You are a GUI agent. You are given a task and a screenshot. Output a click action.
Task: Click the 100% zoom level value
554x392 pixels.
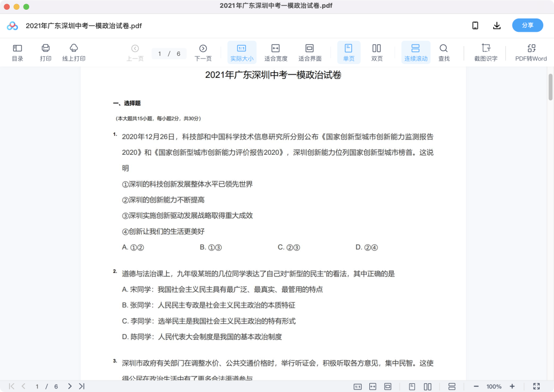click(x=494, y=386)
